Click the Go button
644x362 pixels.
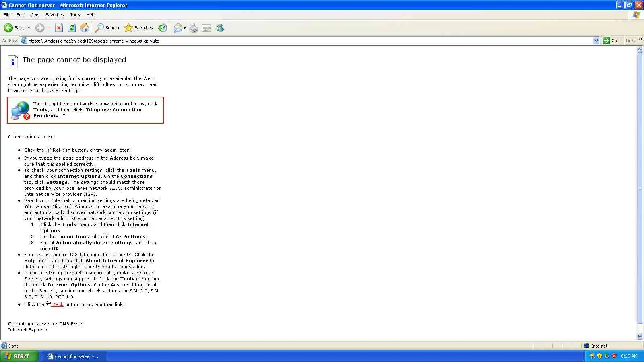coord(610,41)
